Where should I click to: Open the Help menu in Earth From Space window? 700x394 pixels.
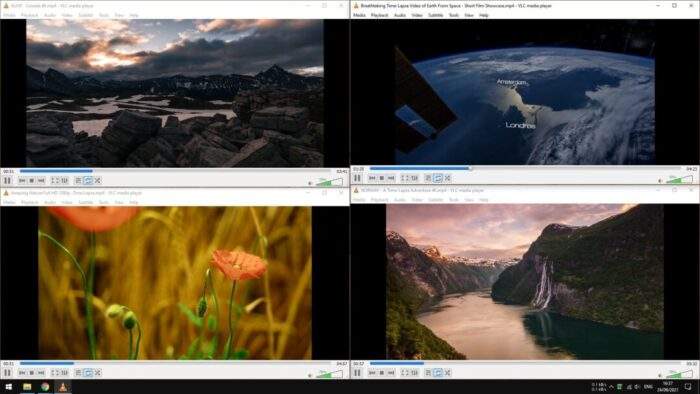point(484,15)
